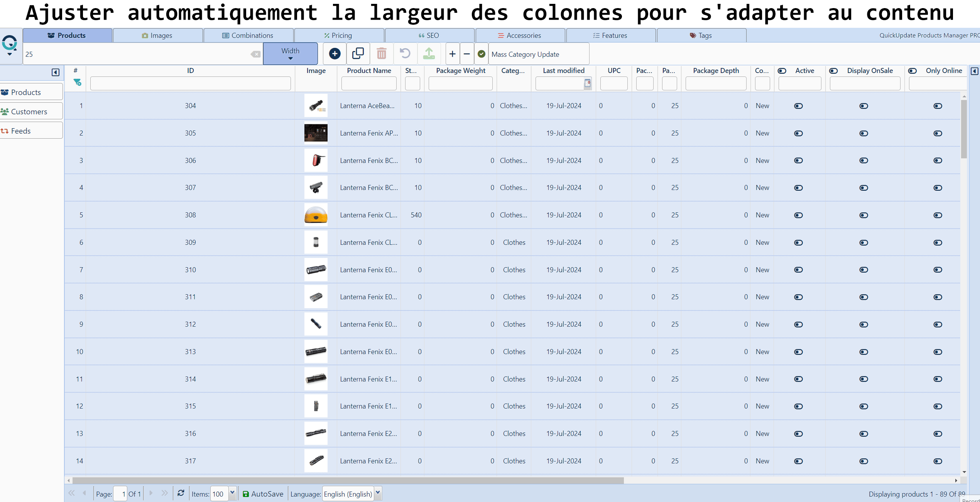
Task: Open the Combinations tab
Action: click(248, 35)
